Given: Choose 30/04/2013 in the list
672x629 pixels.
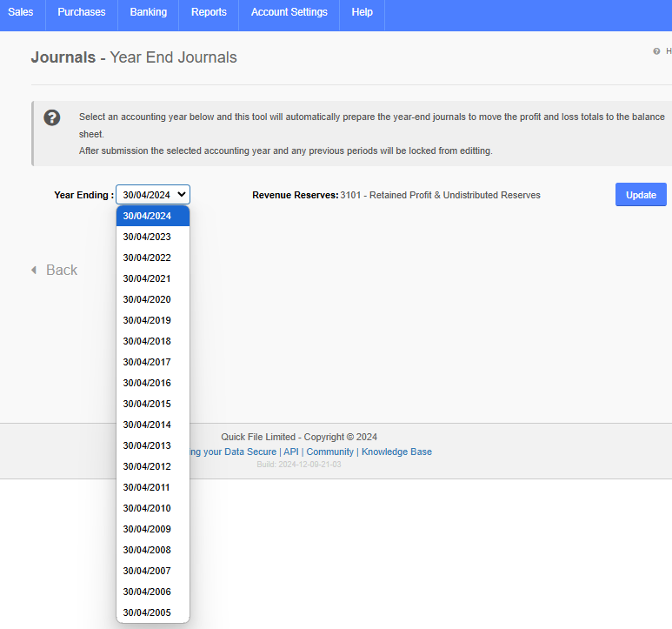Looking at the screenshot, I should click(153, 445).
